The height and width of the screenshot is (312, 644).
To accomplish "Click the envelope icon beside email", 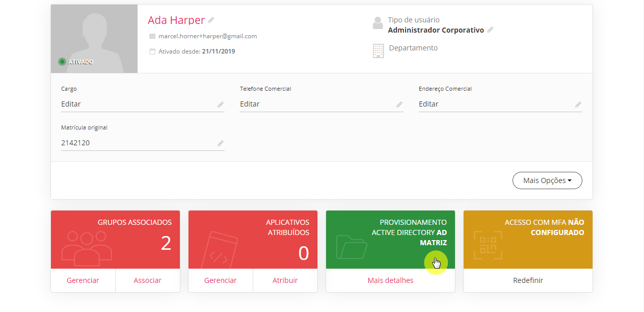I will point(152,36).
